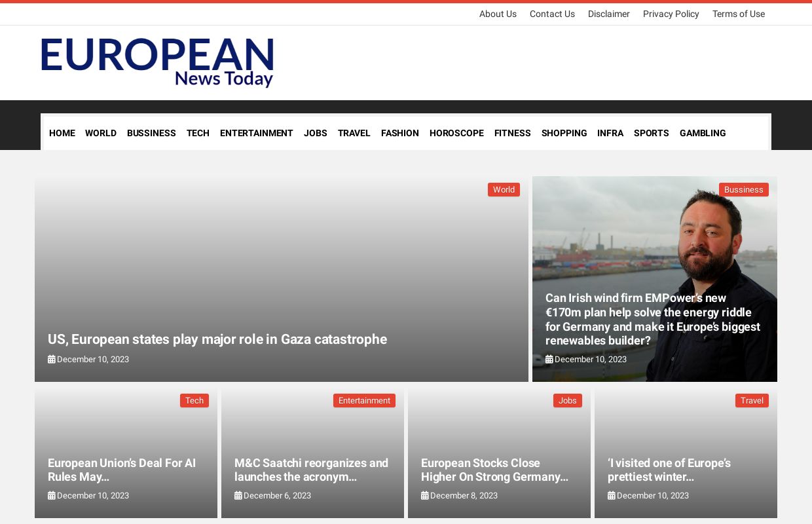The height and width of the screenshot is (524, 812).
Task: Click the calendar icon on the European Stocks article
Action: (x=425, y=495)
